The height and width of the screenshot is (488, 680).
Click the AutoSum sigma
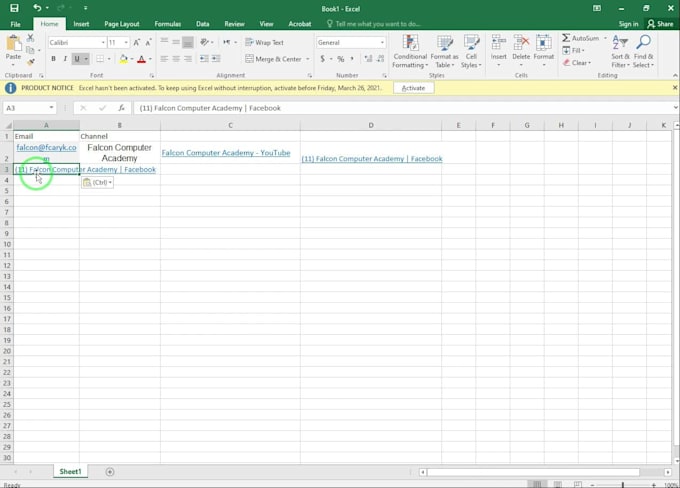point(566,38)
